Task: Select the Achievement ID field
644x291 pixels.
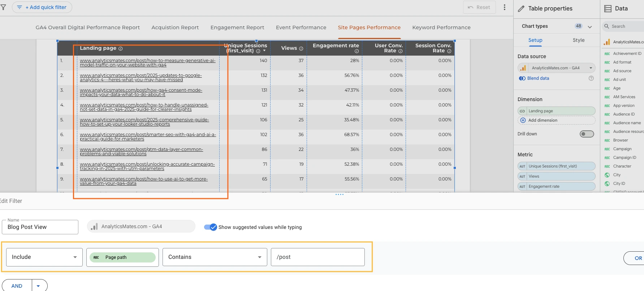Action: click(627, 53)
